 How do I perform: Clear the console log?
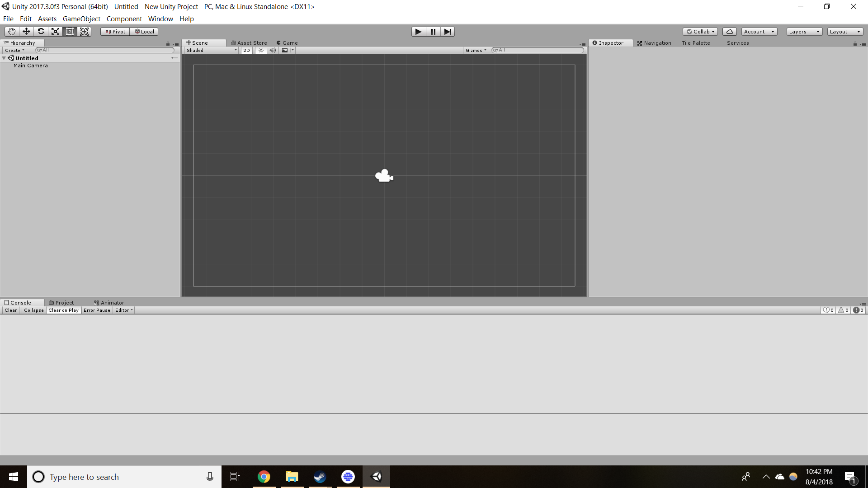(11, 310)
